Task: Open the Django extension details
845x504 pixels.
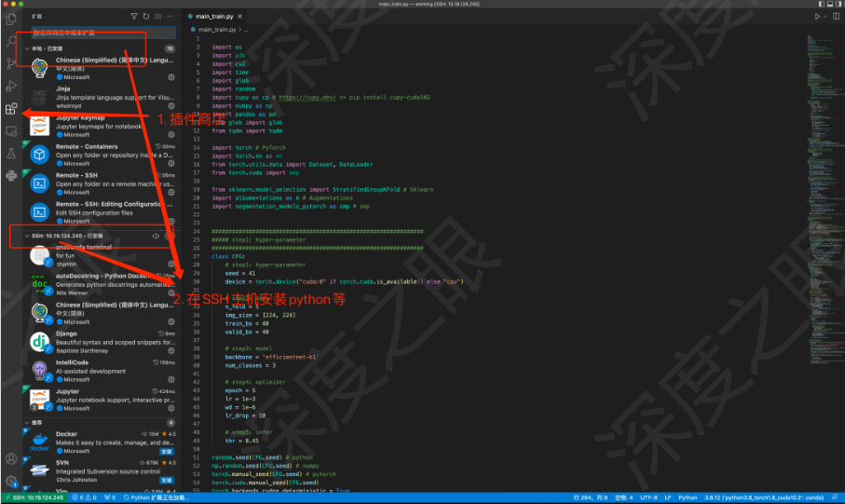Action: click(102, 342)
